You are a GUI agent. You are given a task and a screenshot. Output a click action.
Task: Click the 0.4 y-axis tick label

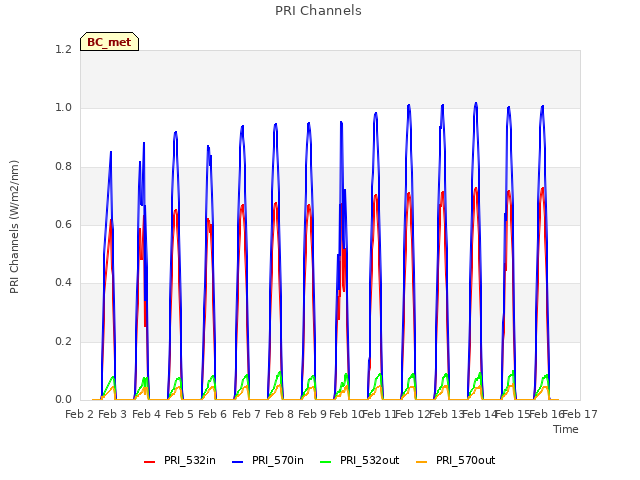tap(63, 282)
